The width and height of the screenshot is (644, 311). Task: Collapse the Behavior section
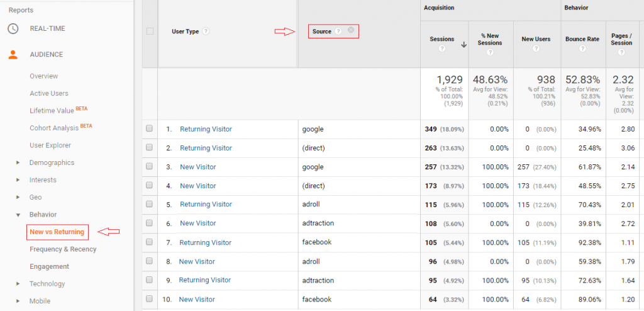coord(18,215)
